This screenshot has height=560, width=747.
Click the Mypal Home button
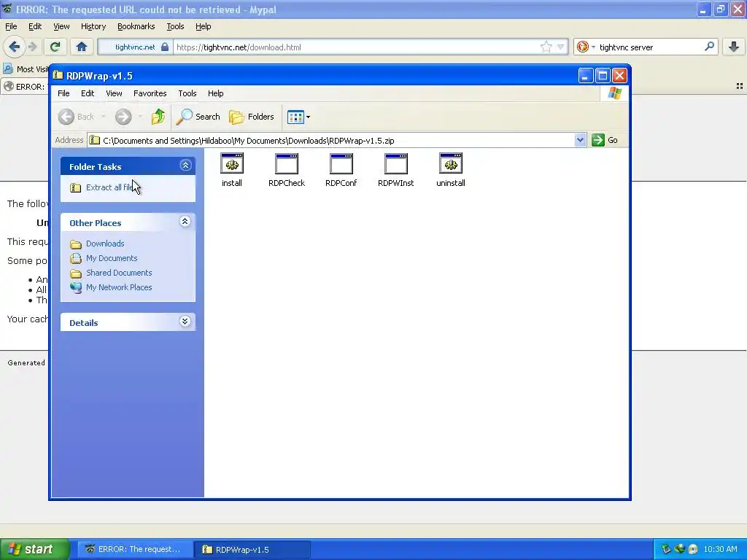(x=82, y=47)
